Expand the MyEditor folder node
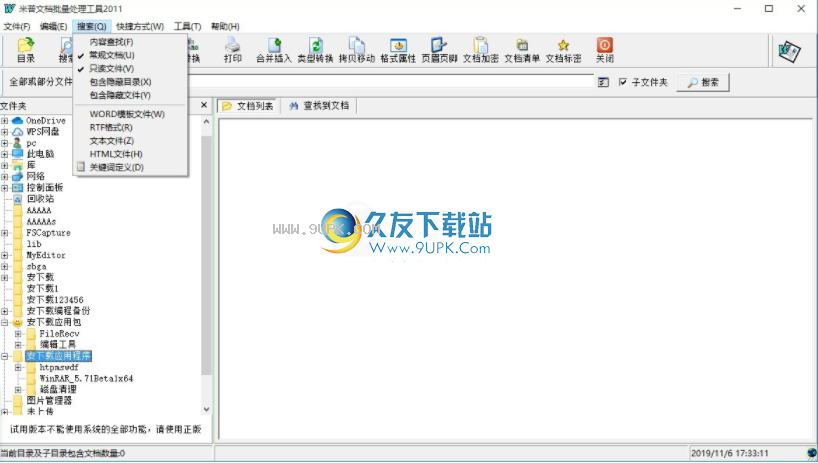818x463 pixels. (5, 255)
